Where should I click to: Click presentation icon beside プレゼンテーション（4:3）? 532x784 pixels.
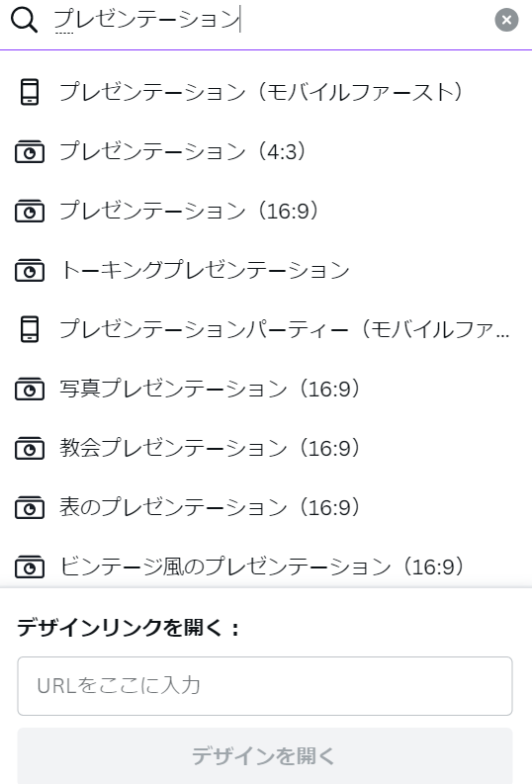click(30, 151)
